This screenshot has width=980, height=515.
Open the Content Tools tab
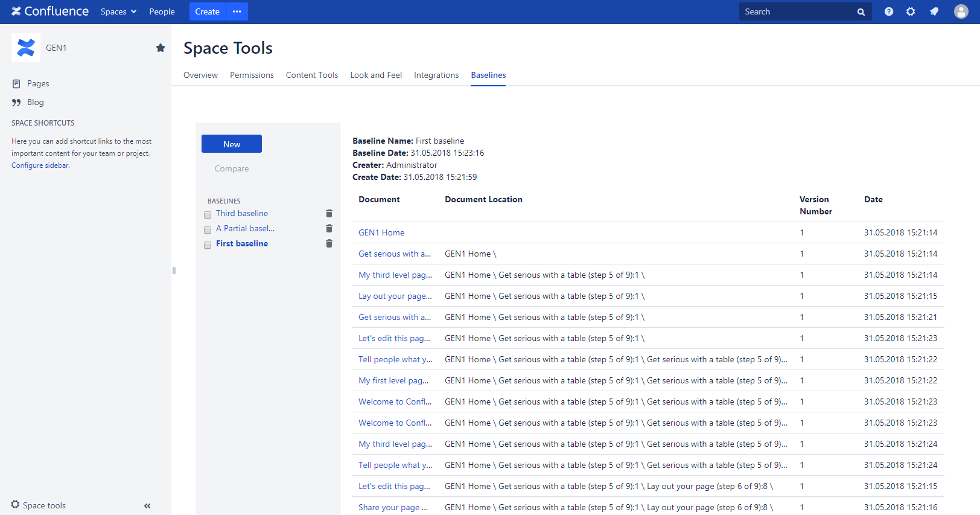point(312,75)
